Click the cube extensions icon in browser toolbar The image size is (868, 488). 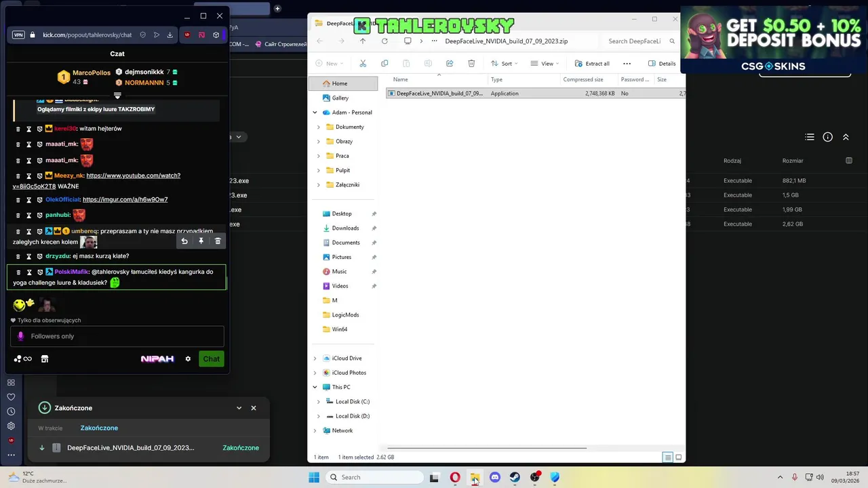(x=216, y=35)
